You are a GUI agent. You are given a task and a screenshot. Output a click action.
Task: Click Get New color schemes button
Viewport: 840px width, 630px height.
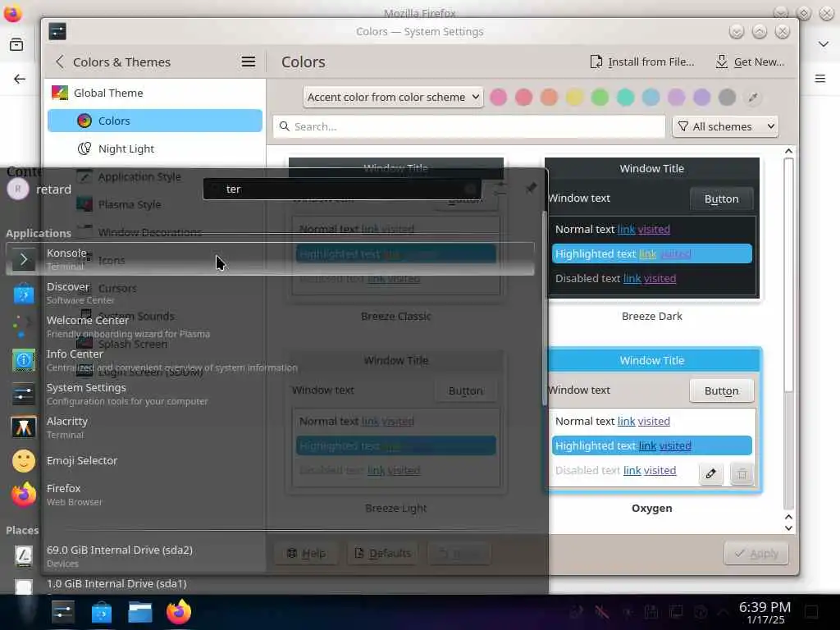pos(751,62)
